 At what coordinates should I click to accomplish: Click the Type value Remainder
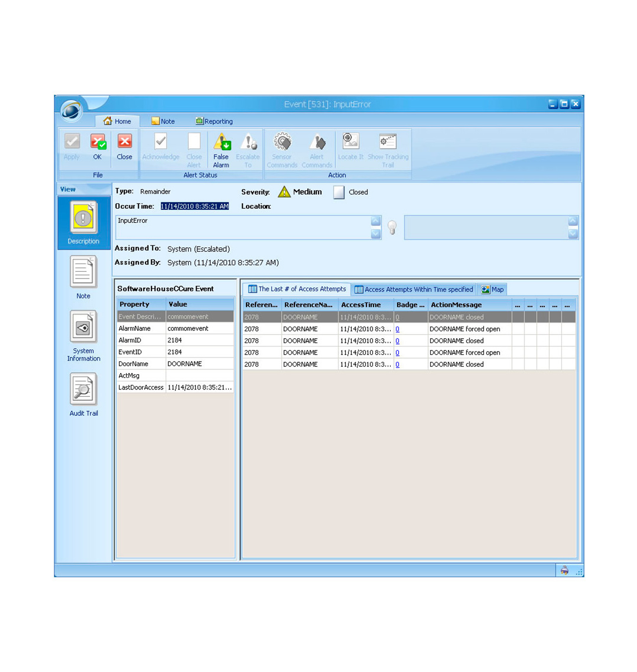155,192
